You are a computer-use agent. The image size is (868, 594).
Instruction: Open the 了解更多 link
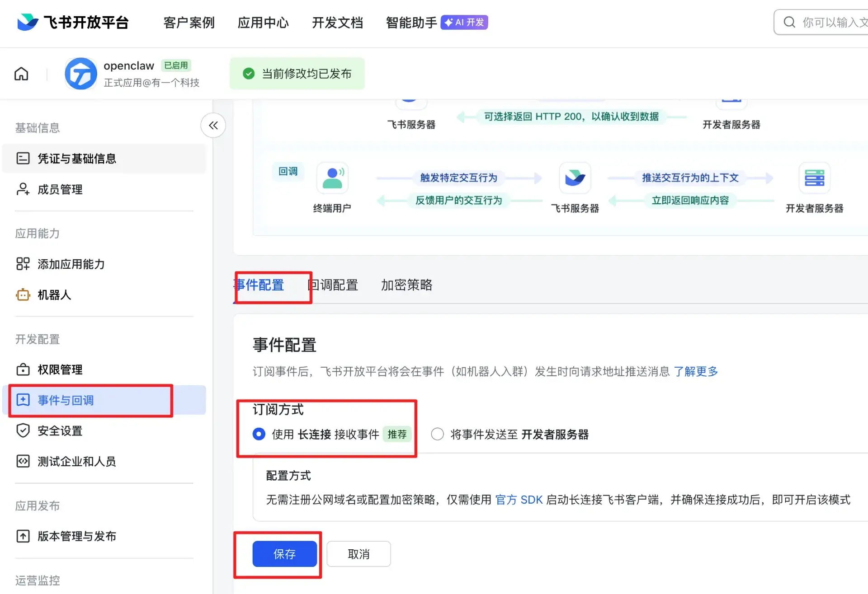click(x=696, y=371)
